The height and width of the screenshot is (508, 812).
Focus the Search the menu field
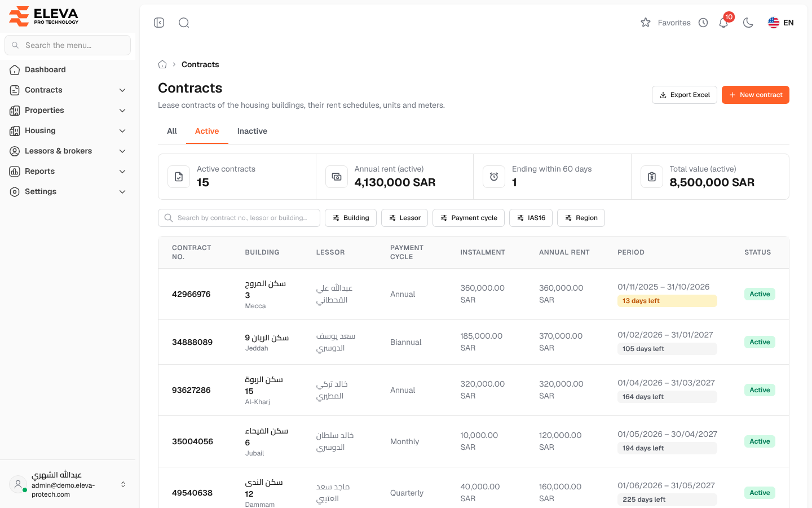pos(68,45)
